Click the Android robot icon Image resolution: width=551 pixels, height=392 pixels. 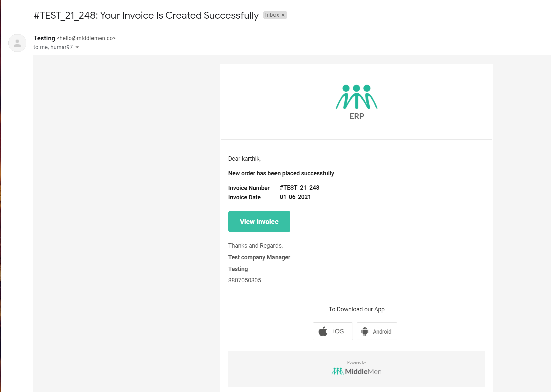coord(365,331)
